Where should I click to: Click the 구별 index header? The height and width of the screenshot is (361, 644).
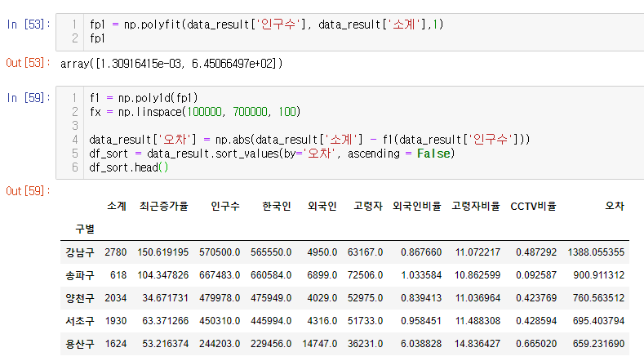coord(85,227)
